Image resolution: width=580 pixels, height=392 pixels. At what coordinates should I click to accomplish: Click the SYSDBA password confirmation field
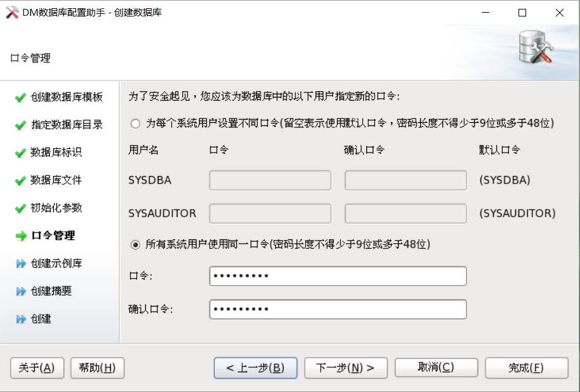pyautogui.click(x=404, y=180)
